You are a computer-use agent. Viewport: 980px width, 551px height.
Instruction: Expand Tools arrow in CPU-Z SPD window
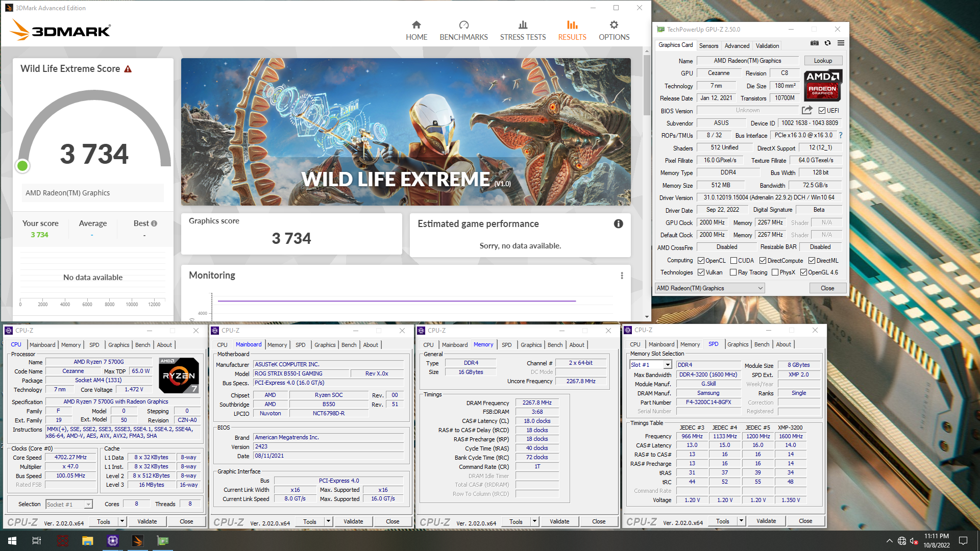741,521
